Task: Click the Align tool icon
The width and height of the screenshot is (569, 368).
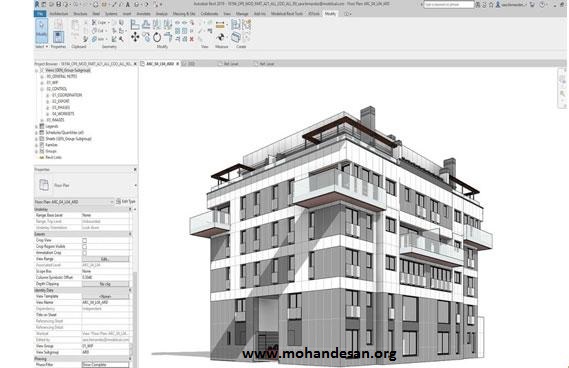Action: pyautogui.click(x=135, y=25)
